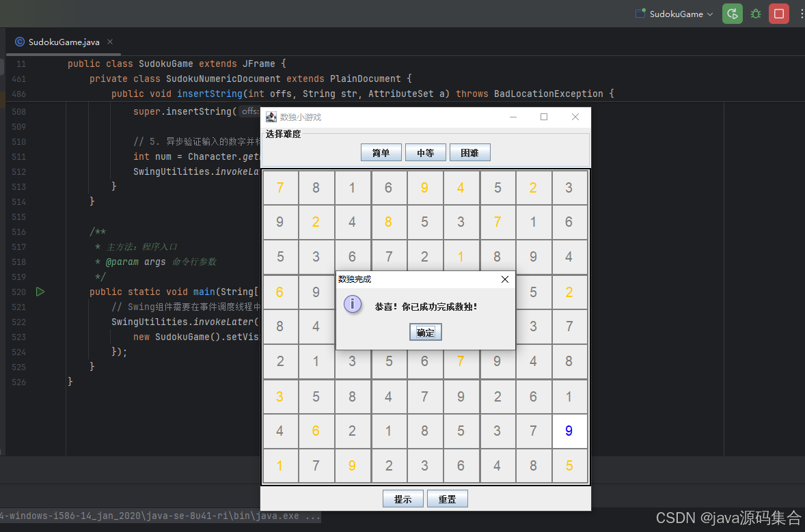805x532 pixels.
Task: Click the java.exe command line in console
Action: (x=160, y=516)
